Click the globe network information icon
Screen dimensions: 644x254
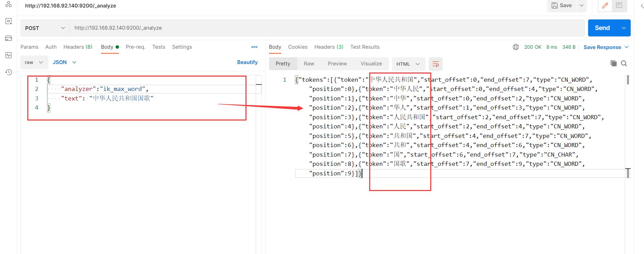[x=516, y=47]
